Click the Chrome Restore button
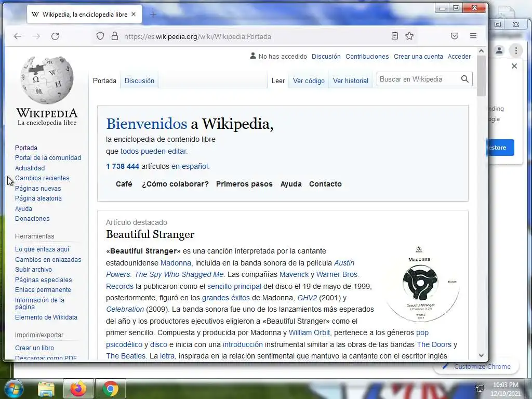The image size is (532, 399). [501, 148]
